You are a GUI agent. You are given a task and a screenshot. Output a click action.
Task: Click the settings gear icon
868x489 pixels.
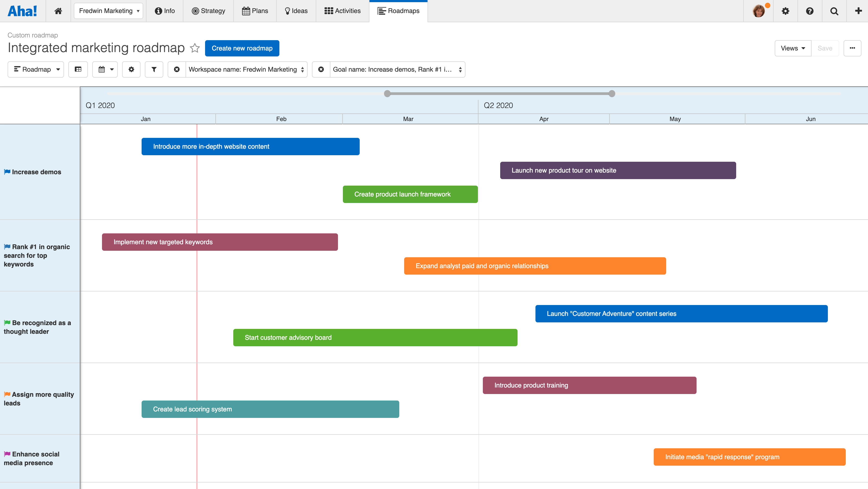786,11
